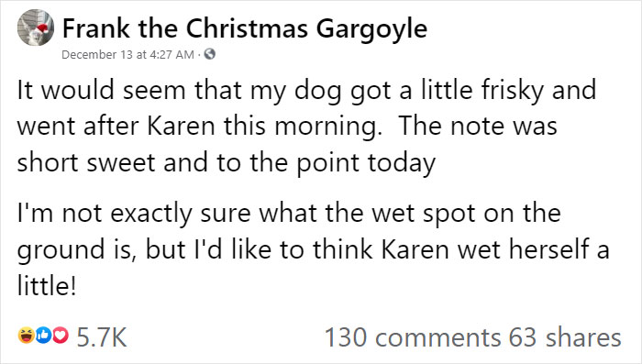Image resolution: width=642 pixels, height=364 pixels.
Task: Click the blue Like thumbs-up reaction icon
Action: [x=43, y=336]
